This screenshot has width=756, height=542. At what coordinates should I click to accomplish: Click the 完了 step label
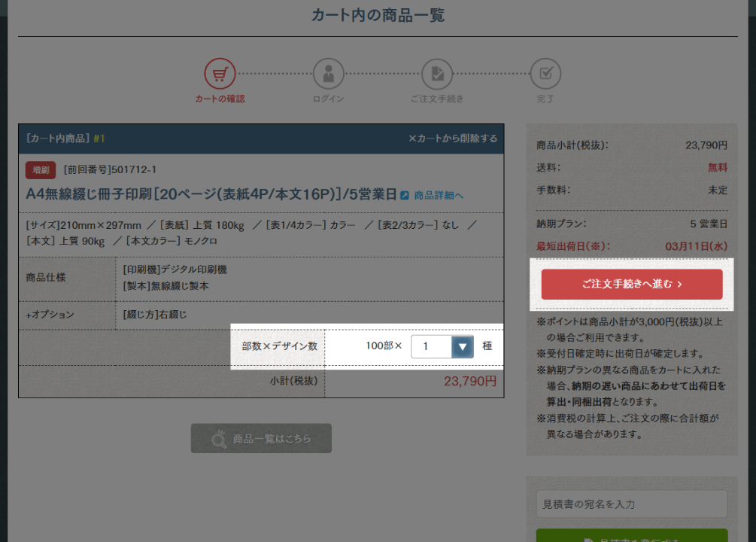point(545,99)
